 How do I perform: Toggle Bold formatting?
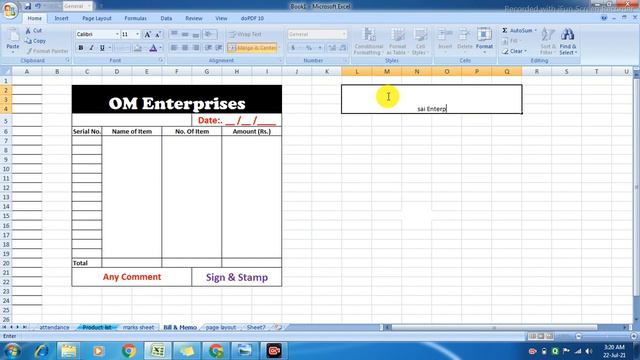tap(81, 48)
